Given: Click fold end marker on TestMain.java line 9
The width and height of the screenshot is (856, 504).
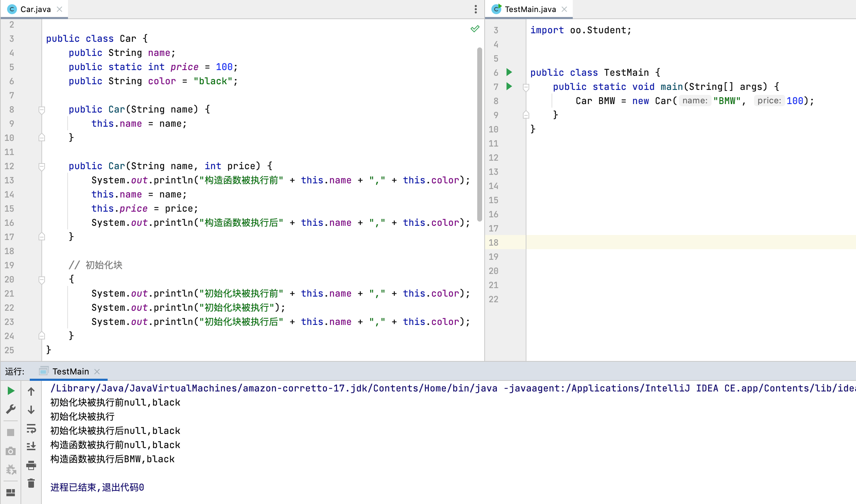Looking at the screenshot, I should [x=526, y=115].
